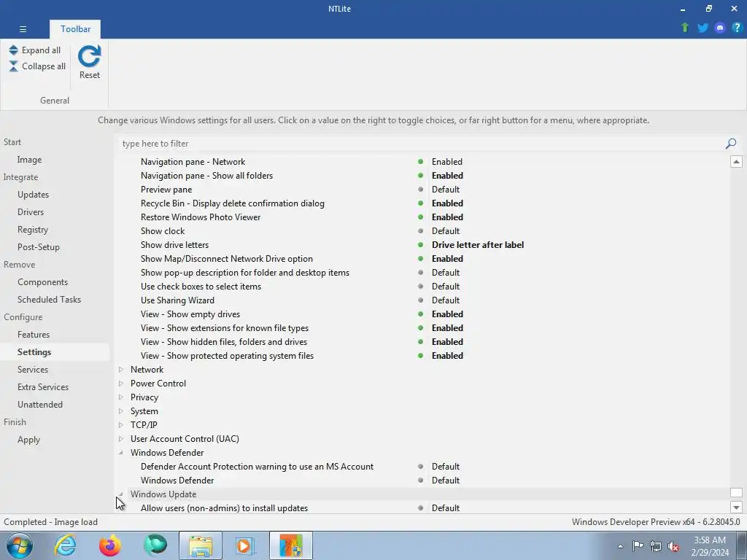Image resolution: width=747 pixels, height=560 pixels.
Task: Open the Image page in sidebar
Action: tap(29, 160)
